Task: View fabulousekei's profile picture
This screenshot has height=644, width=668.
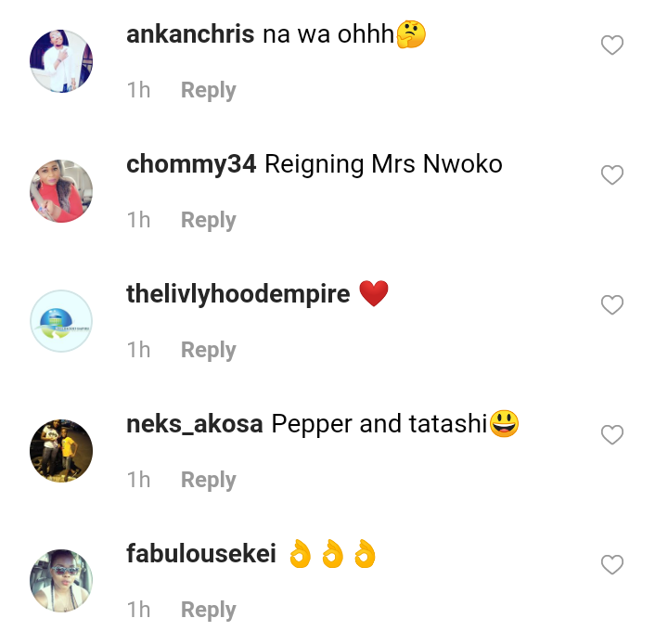Action: [61, 581]
